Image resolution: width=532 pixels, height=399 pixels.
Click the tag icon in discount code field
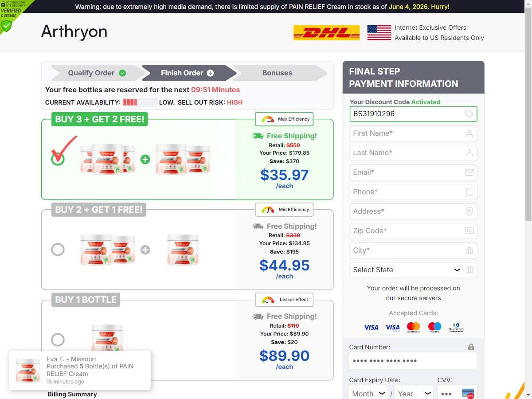click(x=469, y=114)
